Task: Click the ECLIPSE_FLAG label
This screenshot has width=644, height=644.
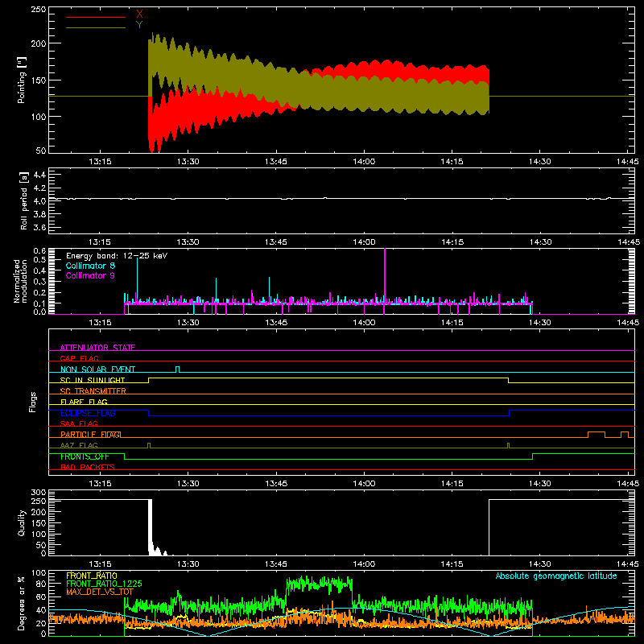Action: click(88, 413)
